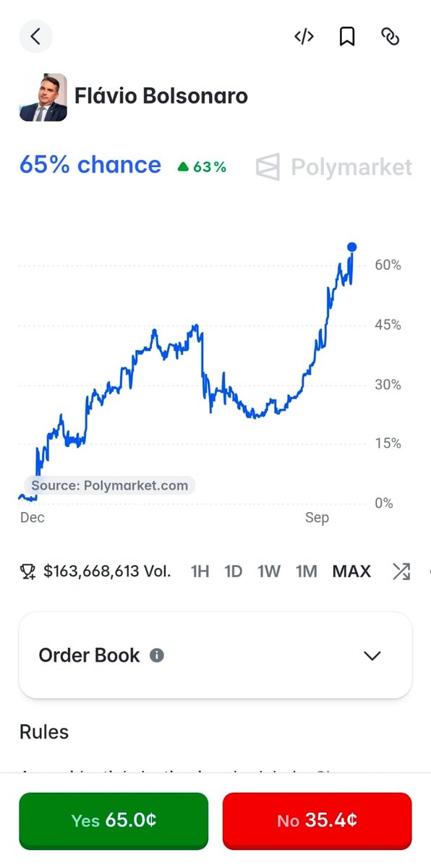431x868 pixels.
Task: Select the 1D time range
Action: click(x=233, y=571)
